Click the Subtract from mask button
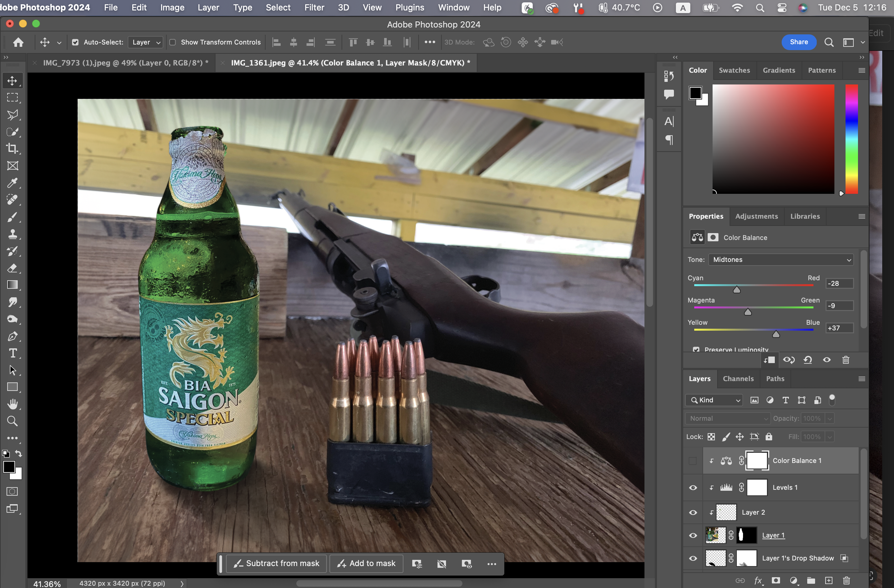Screen dimensions: 894x588 pos(276,563)
